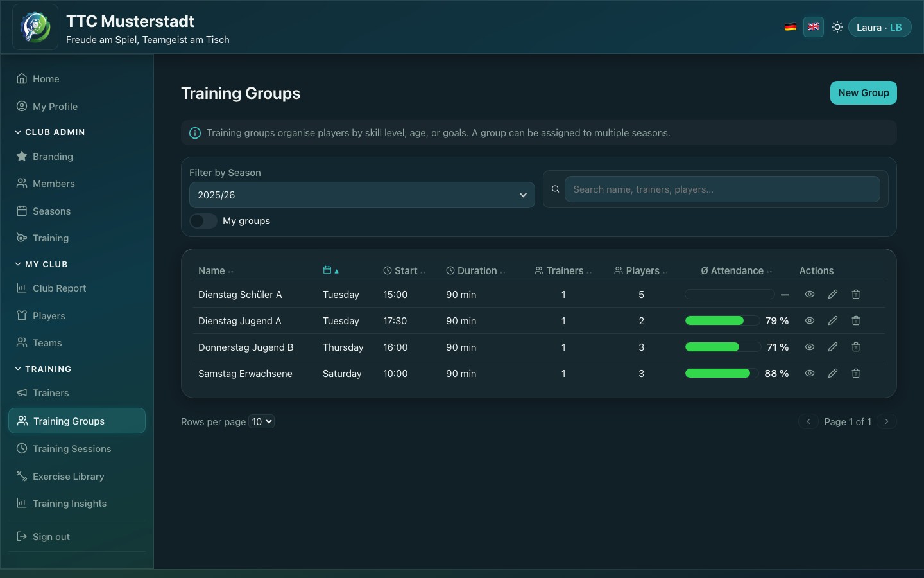Open the Laura LB user menu
Viewport: 924px width, 578px height.
[880, 27]
